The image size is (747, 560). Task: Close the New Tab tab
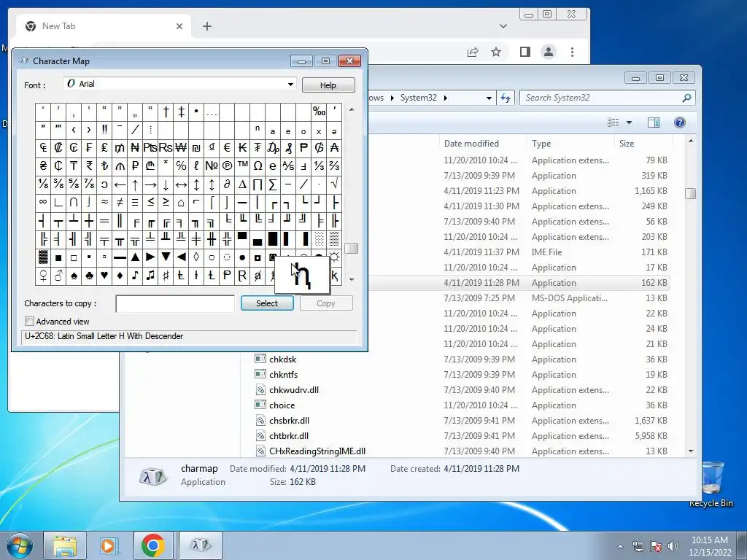click(179, 26)
